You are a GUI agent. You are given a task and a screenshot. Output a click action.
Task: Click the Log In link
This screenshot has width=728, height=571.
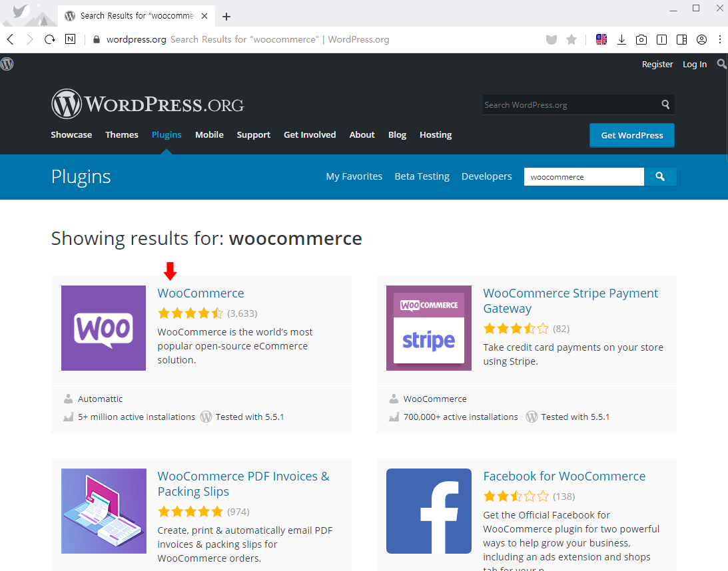click(695, 65)
